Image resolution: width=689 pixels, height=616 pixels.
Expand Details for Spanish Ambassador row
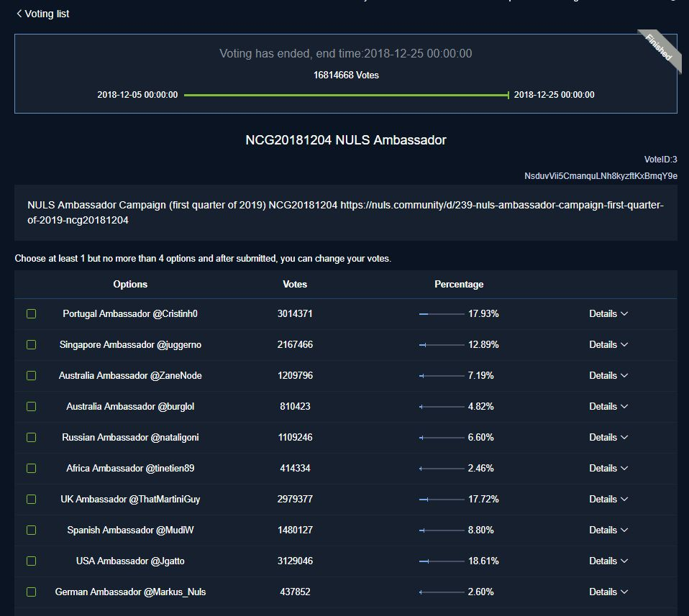click(x=608, y=530)
